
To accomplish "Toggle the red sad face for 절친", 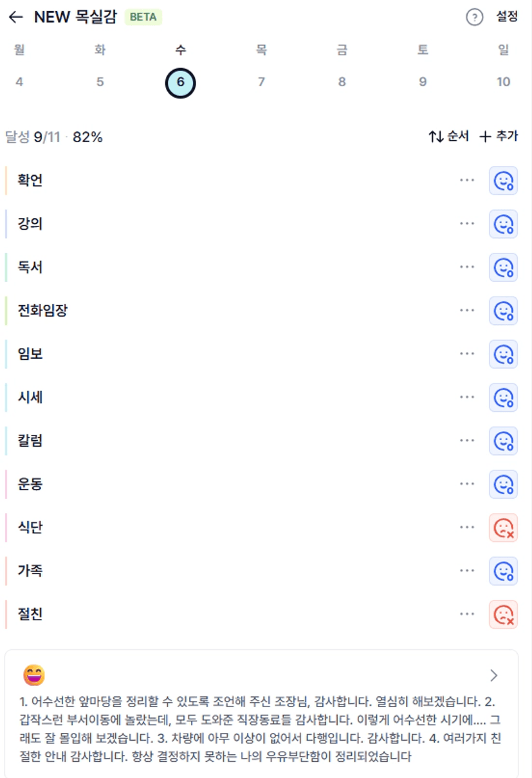I will [x=503, y=615].
